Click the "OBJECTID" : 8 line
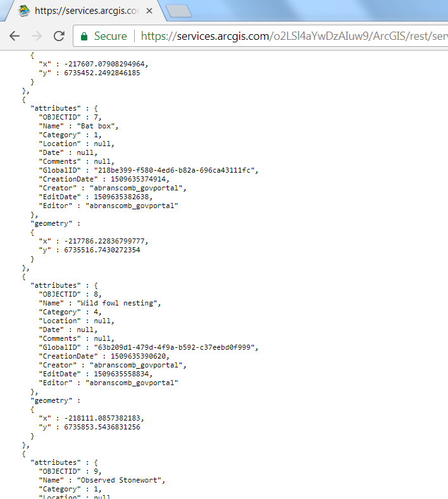The height and width of the screenshot is (499, 448). pos(70,294)
